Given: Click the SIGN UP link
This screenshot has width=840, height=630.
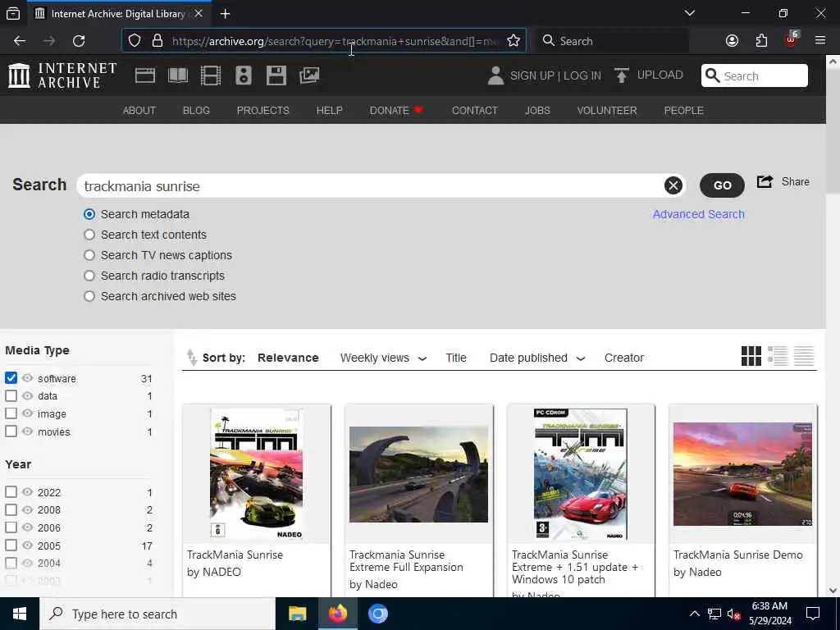Looking at the screenshot, I should click(532, 75).
